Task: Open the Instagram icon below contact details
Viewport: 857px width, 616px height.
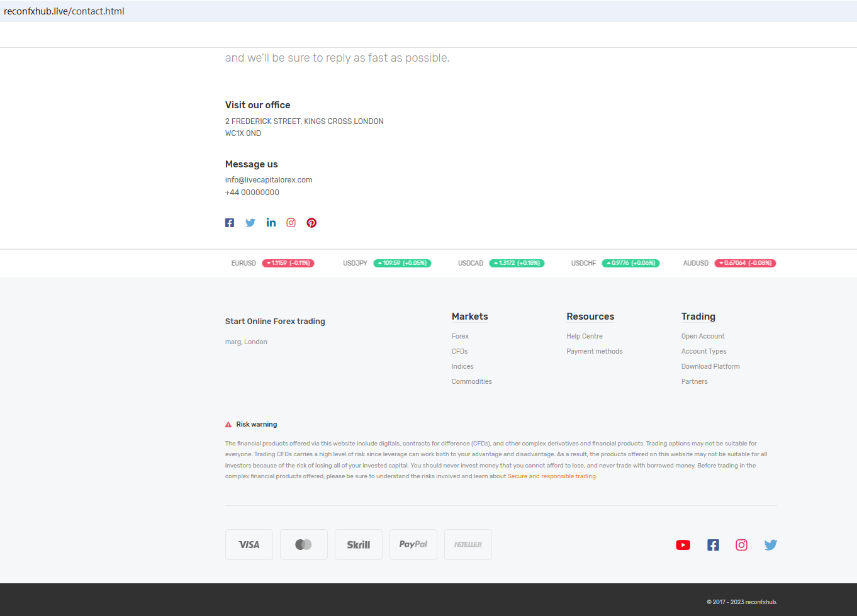Action: [291, 223]
